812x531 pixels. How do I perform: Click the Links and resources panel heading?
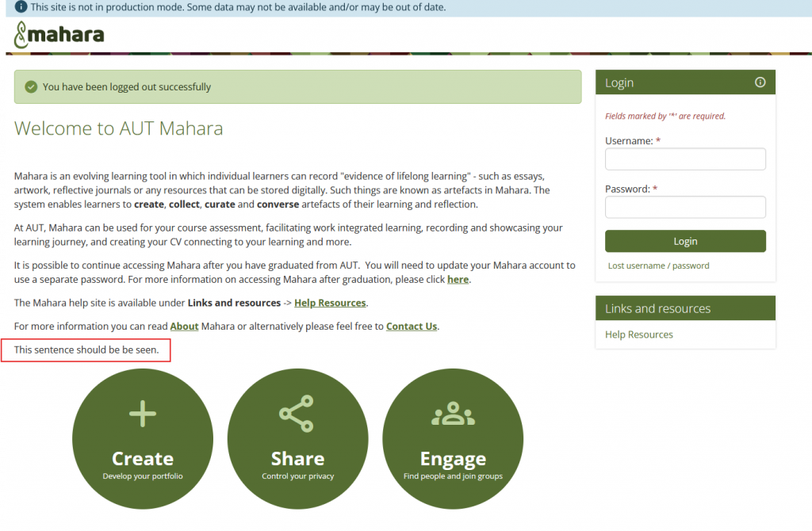click(657, 308)
